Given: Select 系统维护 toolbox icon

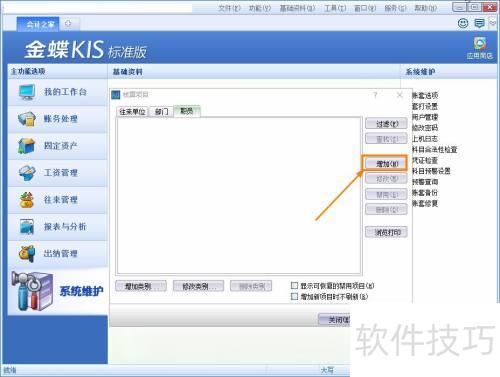Looking at the screenshot, I should 32,291.
